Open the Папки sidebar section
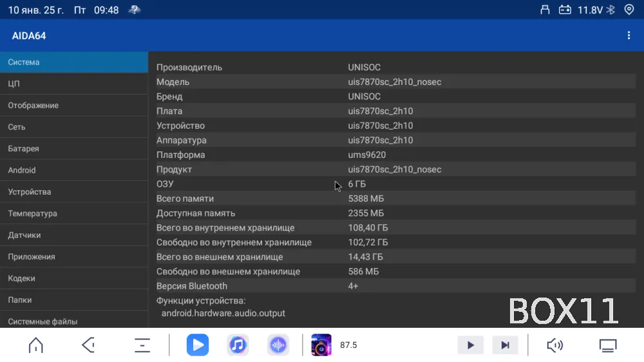 pyautogui.click(x=74, y=300)
